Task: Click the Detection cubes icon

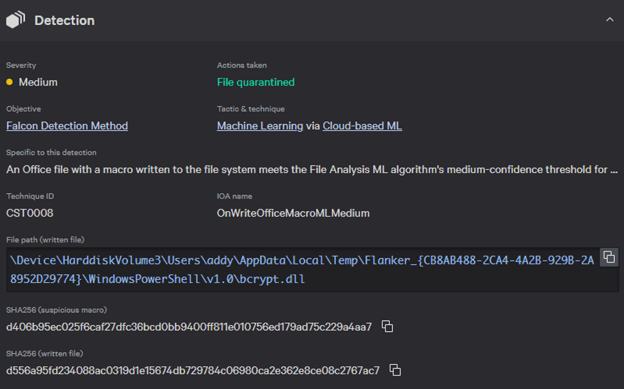Action: [x=16, y=20]
